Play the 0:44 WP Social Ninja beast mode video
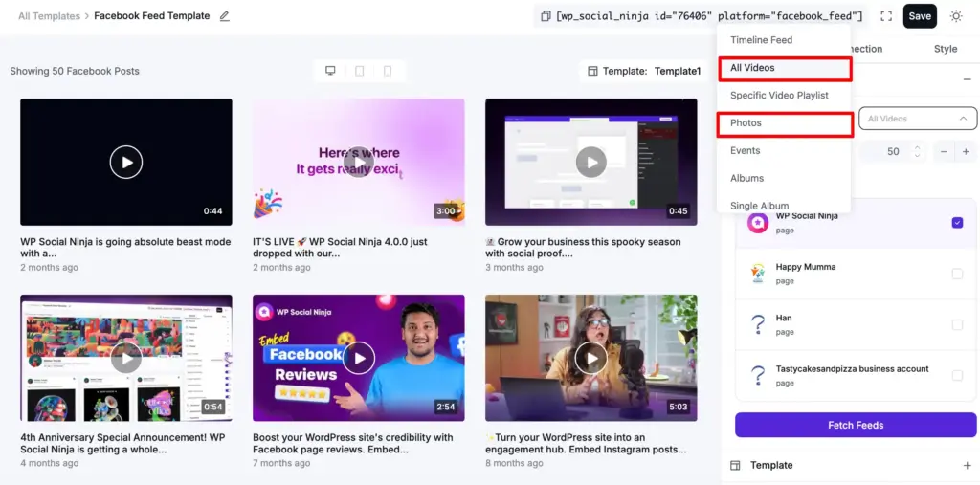 [126, 162]
